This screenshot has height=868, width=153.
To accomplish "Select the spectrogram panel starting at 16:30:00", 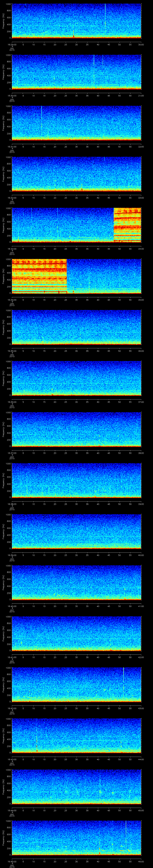I will (x=76, y=72).
